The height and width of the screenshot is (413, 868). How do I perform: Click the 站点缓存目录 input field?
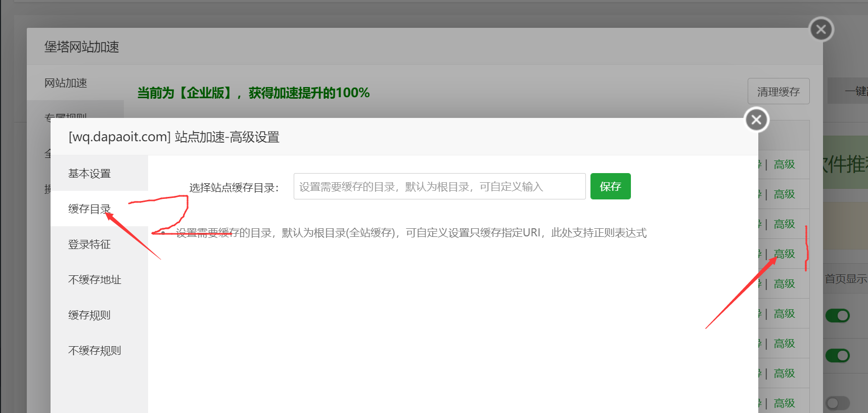tap(439, 186)
